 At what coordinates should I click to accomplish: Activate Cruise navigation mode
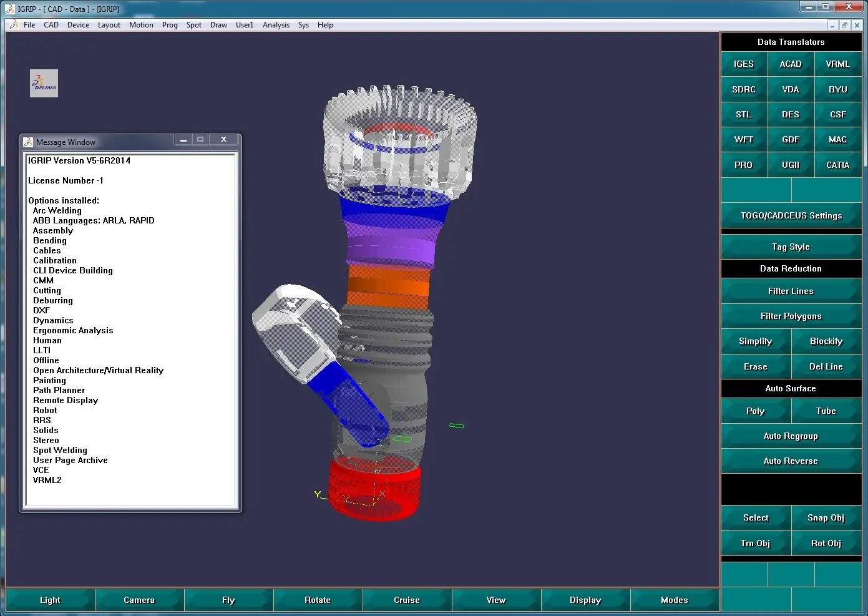pos(407,600)
